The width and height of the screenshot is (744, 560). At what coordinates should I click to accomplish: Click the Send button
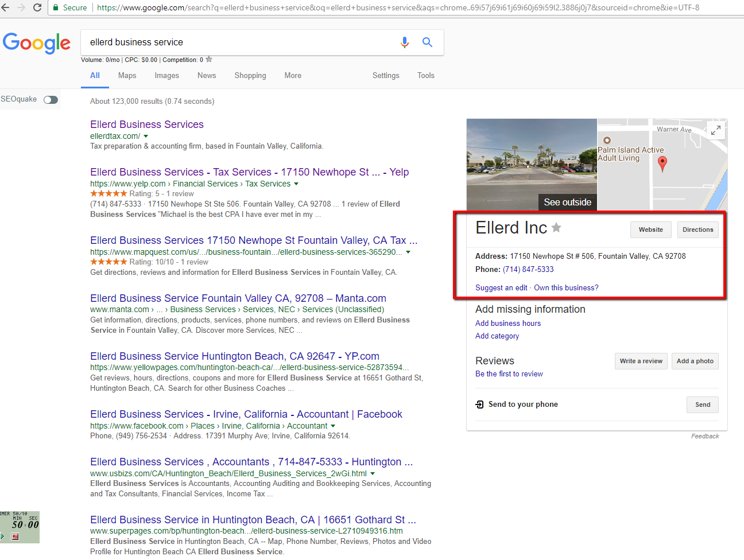[x=703, y=405]
